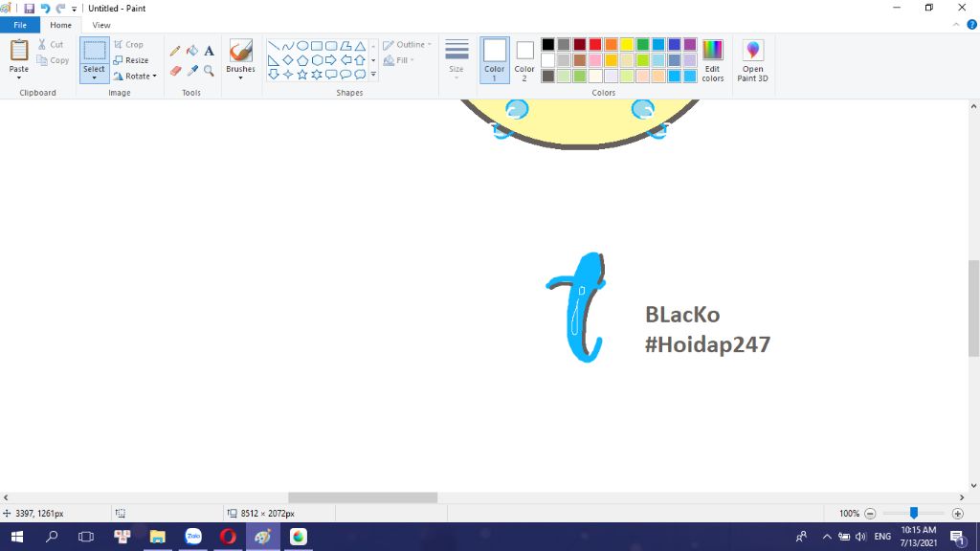The image size is (980, 551).
Task: Choose the Left arrow shape
Action: coord(345,60)
